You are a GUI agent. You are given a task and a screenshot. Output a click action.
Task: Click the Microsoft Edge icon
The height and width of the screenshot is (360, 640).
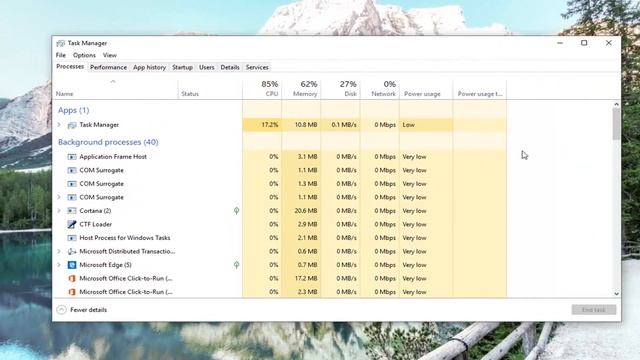click(x=72, y=265)
